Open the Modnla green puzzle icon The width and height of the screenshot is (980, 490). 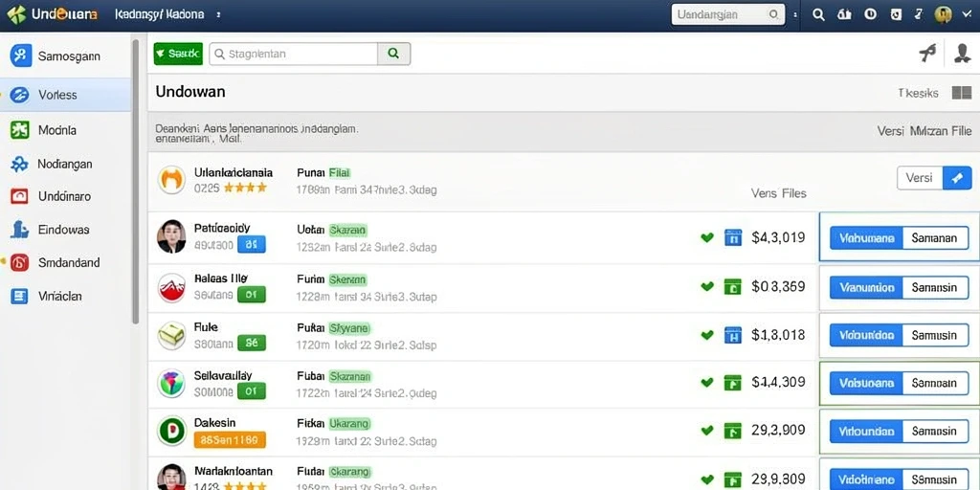[19, 130]
